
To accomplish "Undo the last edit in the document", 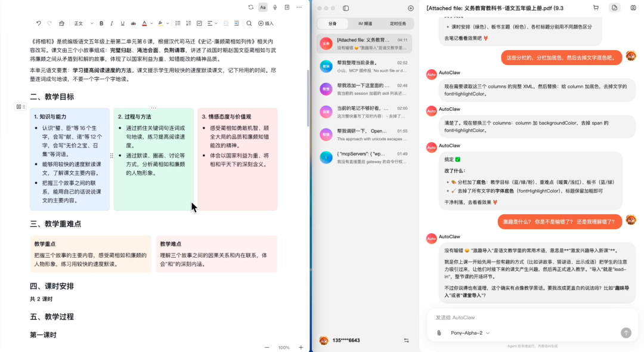I will tap(39, 23).
